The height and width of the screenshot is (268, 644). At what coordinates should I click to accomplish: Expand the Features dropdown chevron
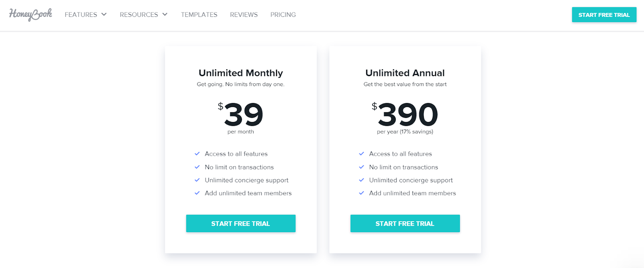point(104,14)
